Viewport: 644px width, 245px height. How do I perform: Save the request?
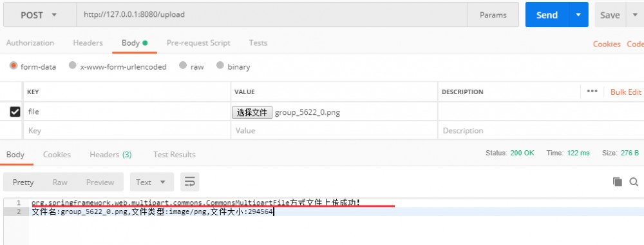click(610, 15)
